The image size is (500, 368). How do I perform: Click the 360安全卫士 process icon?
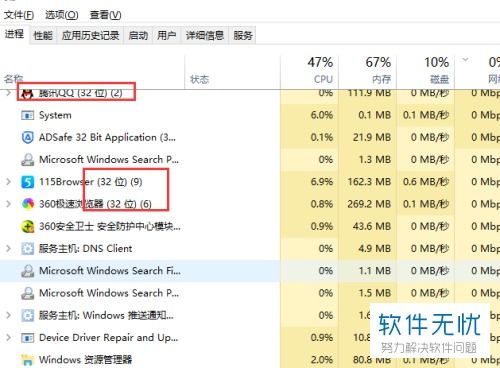coord(28,226)
